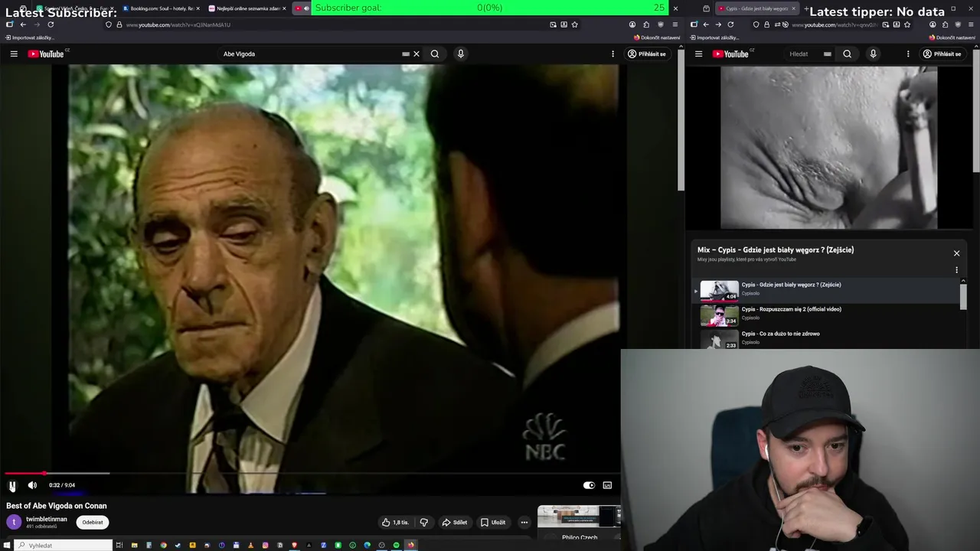Viewport: 980px width, 551px height.
Task: Click Přihlásit se in left window
Action: coord(647,54)
